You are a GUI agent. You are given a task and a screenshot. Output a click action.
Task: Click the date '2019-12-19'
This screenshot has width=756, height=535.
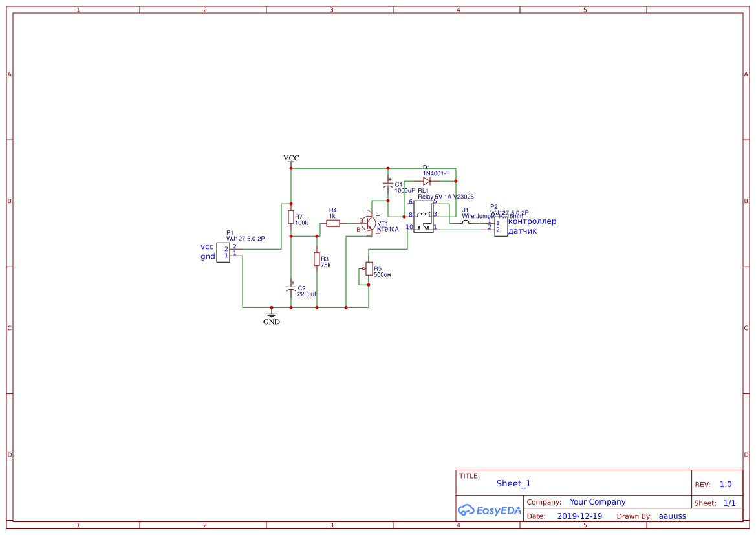pos(579,516)
